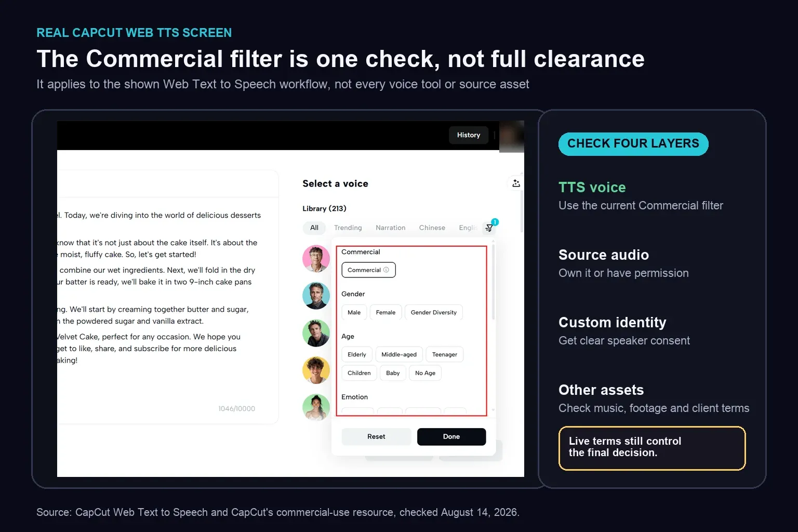Open the History button
This screenshot has width=798, height=532.
coord(469,135)
